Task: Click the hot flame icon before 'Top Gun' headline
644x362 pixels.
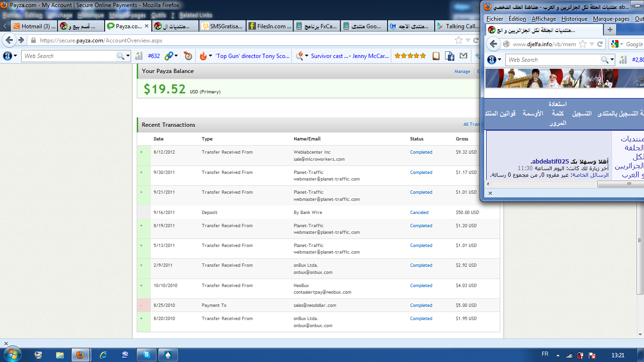Action: point(203,56)
